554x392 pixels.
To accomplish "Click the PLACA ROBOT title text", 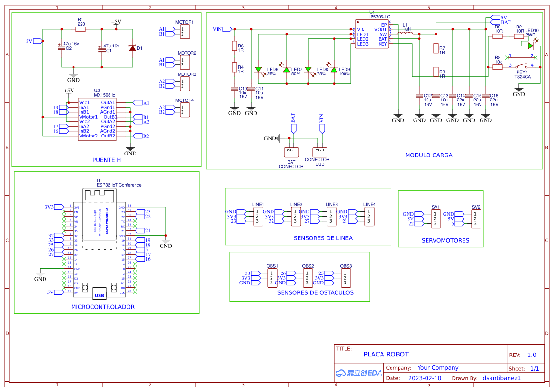I will (x=386, y=354).
